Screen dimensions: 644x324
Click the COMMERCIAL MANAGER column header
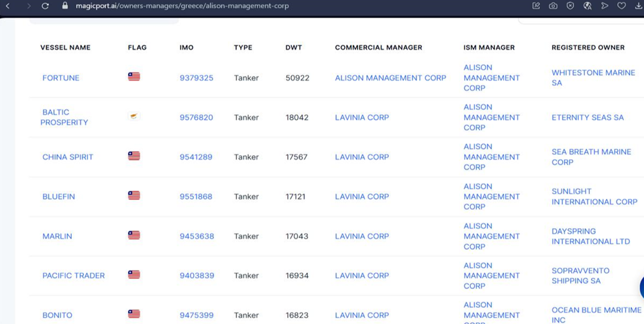click(378, 47)
